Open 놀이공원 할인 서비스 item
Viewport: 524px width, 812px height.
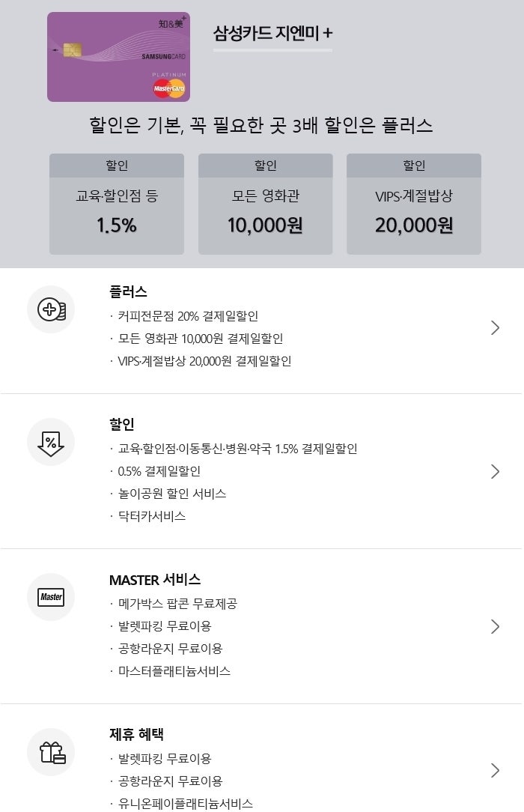tap(172, 494)
